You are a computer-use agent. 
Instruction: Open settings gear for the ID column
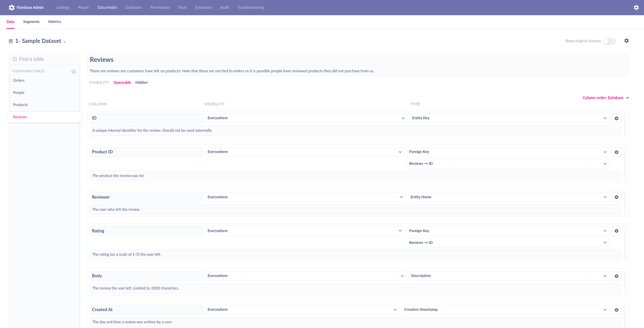point(616,118)
